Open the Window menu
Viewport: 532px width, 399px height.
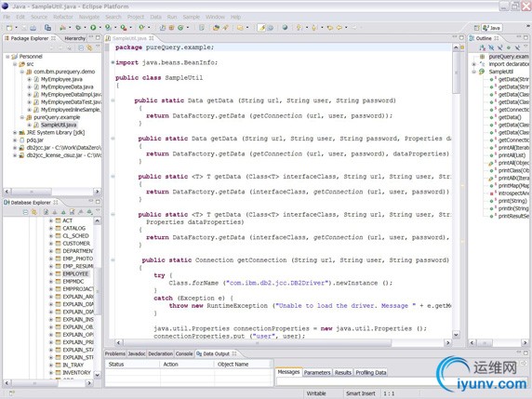(x=215, y=17)
